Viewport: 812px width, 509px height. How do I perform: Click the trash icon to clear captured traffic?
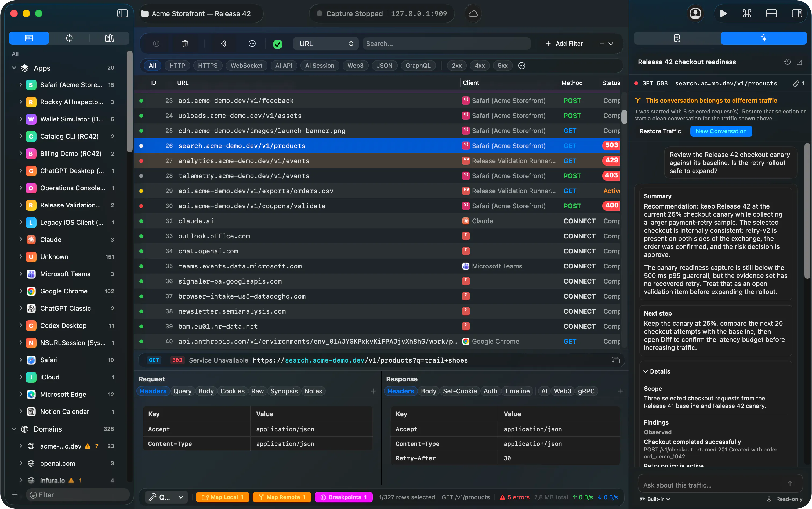[x=185, y=44]
